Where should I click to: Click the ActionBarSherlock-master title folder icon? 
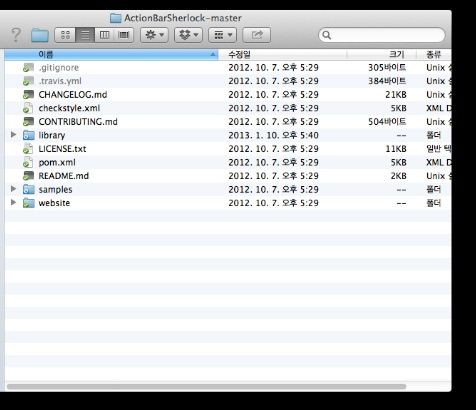coord(115,18)
